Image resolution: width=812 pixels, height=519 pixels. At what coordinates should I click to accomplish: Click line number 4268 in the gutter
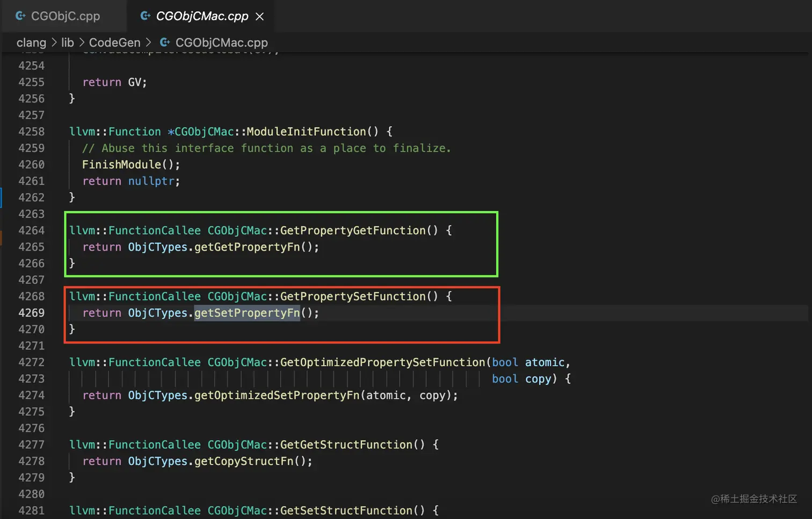(32, 296)
